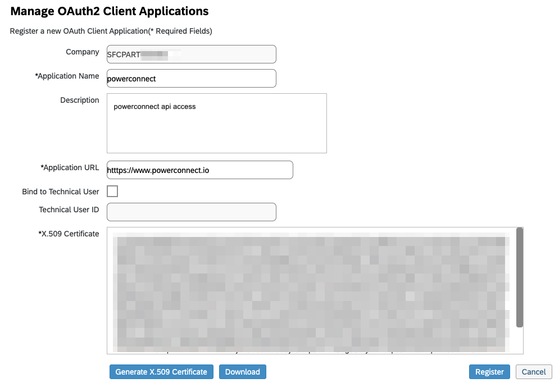
Task: Click the '*Application Name' label
Action: [67, 76]
